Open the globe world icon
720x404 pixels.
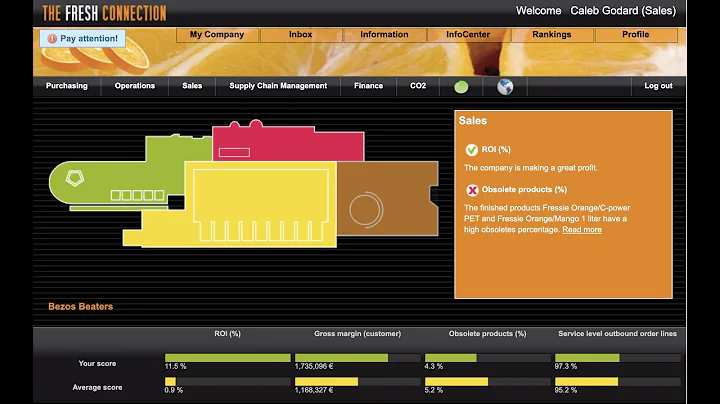coord(505,86)
